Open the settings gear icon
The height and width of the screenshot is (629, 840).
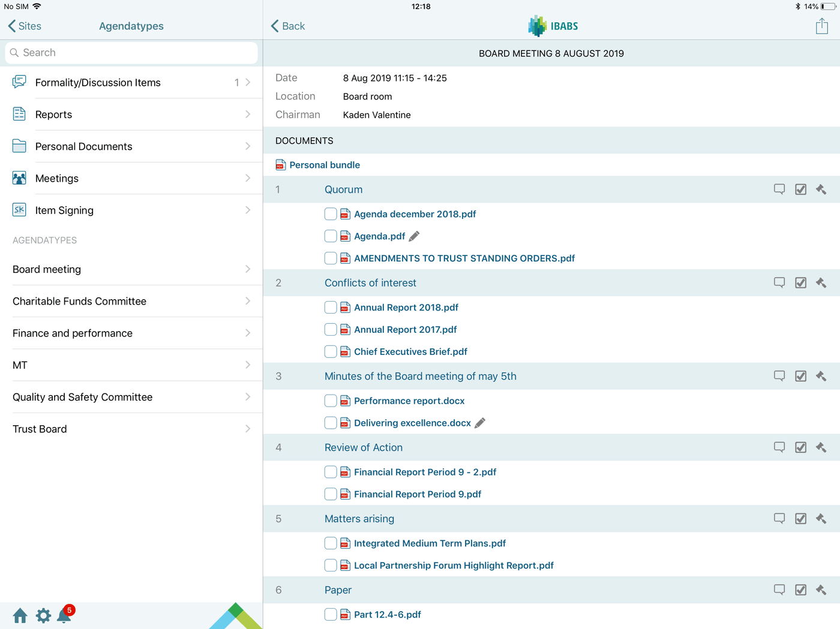tap(43, 616)
